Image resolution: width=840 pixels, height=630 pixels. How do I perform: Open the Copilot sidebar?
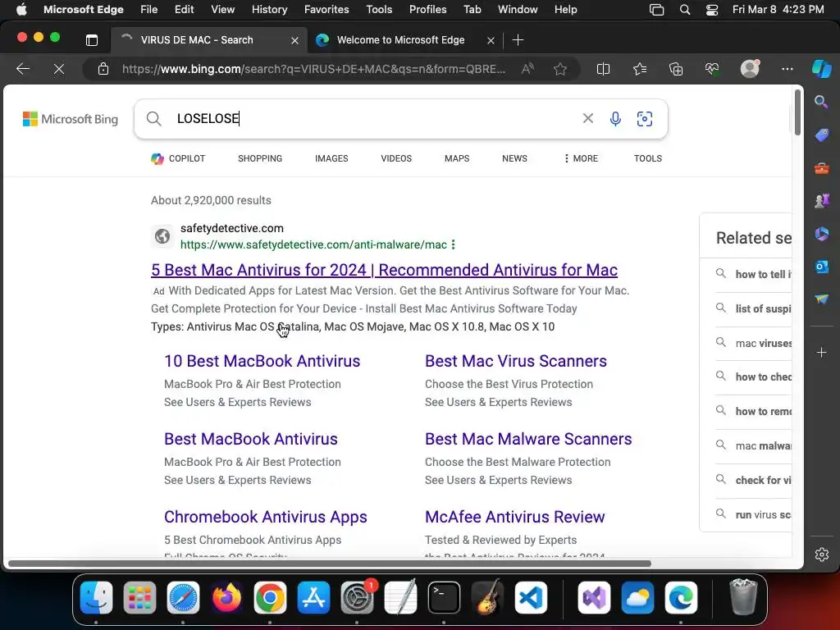pos(821,69)
